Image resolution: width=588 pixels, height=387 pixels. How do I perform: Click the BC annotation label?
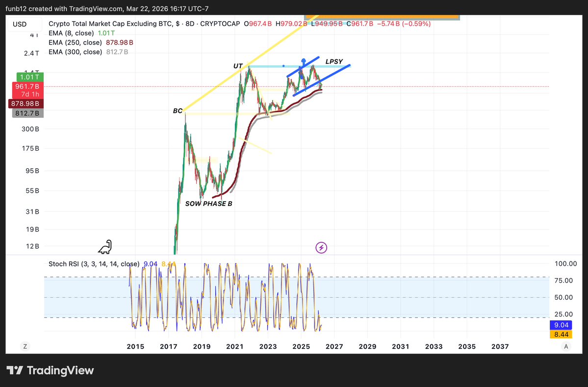pyautogui.click(x=178, y=111)
